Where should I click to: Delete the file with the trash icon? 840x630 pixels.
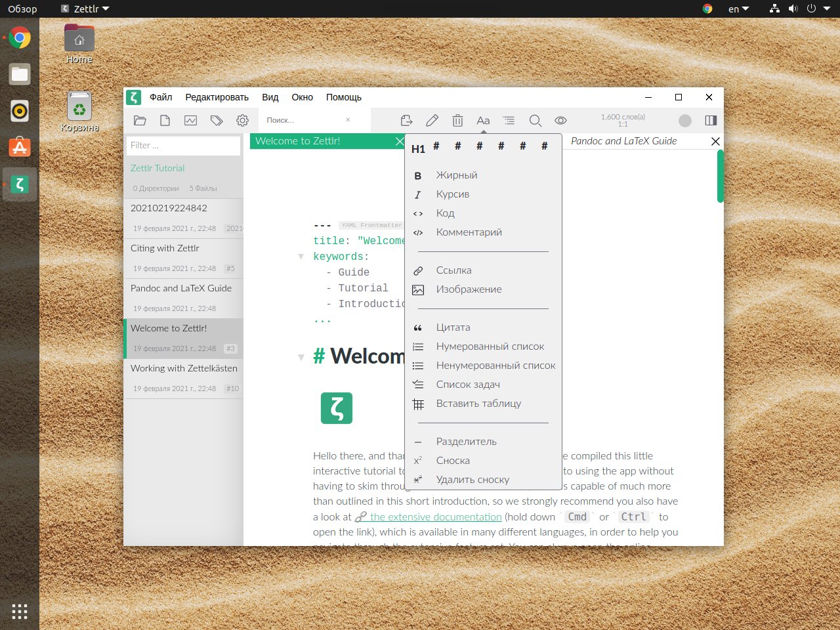point(457,120)
